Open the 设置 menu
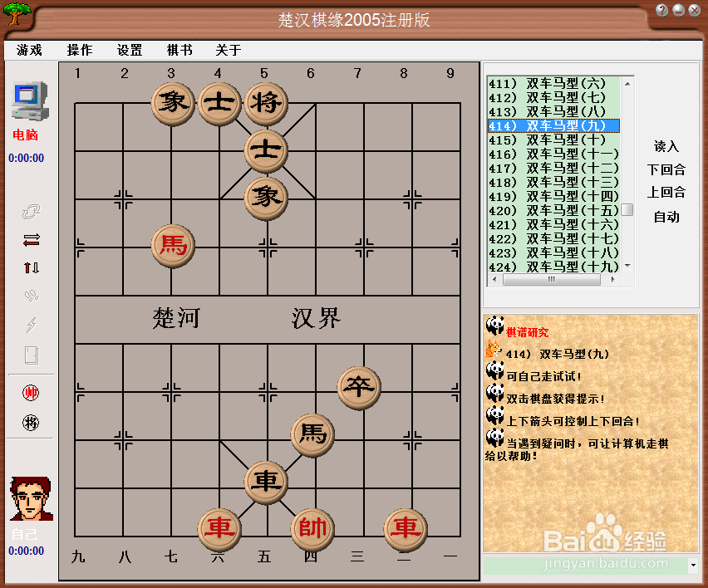The width and height of the screenshot is (708, 588). coord(130,50)
